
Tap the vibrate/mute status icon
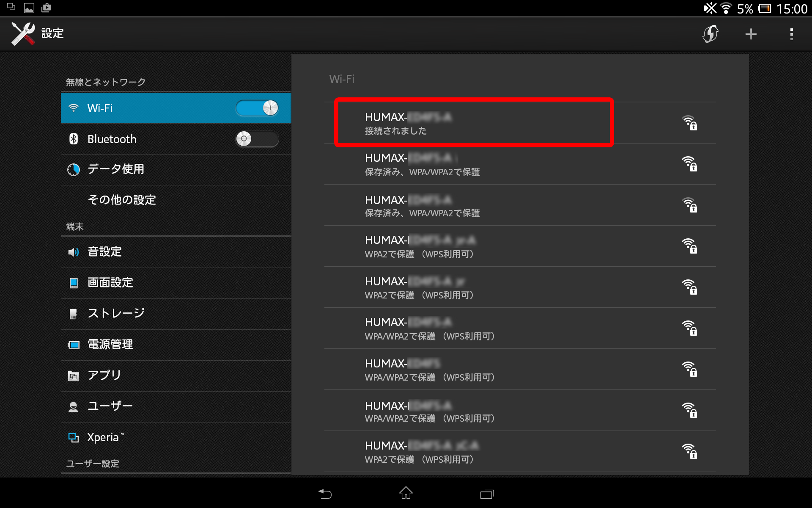pyautogui.click(x=710, y=8)
